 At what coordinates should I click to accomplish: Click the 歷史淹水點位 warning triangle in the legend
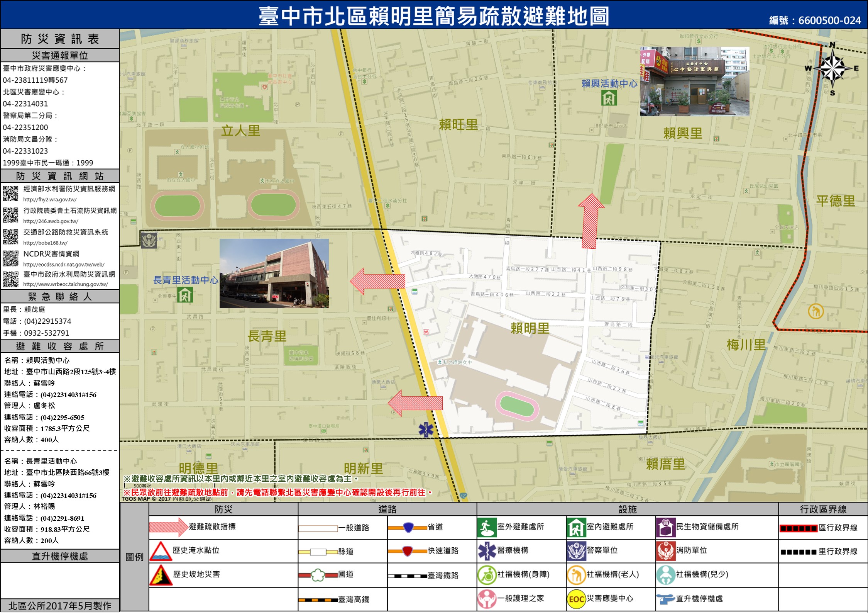pos(161,551)
